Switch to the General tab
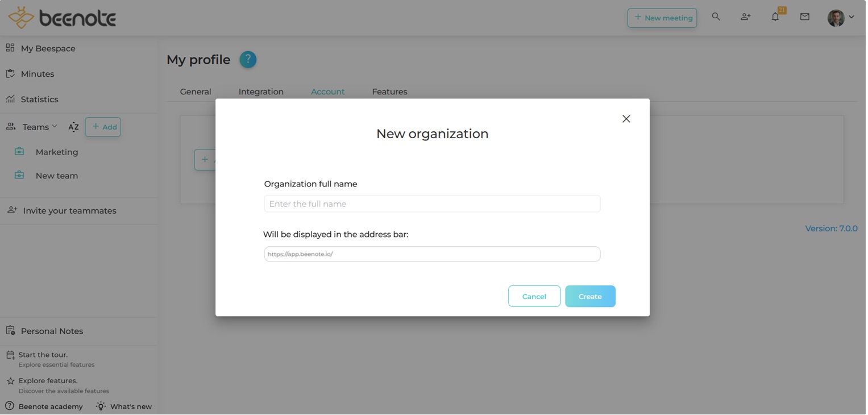Screen dimensions: 868x415 coord(196,92)
